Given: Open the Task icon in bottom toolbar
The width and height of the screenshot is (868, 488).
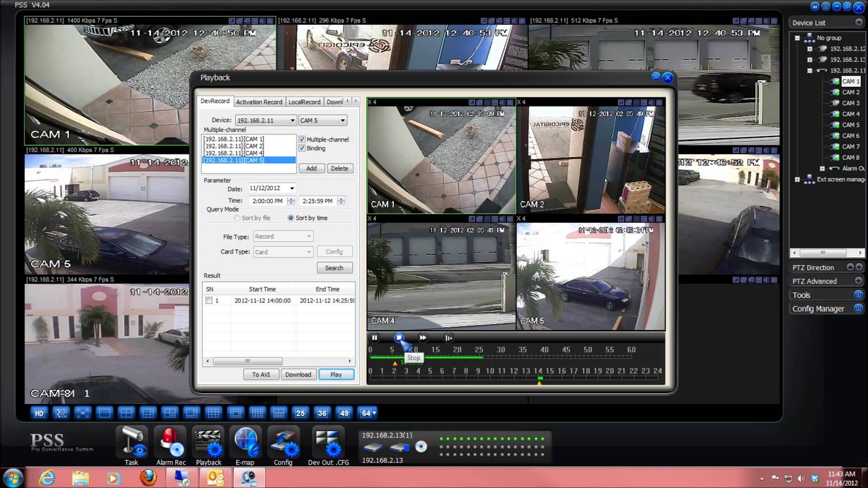Looking at the screenshot, I should 132,443.
